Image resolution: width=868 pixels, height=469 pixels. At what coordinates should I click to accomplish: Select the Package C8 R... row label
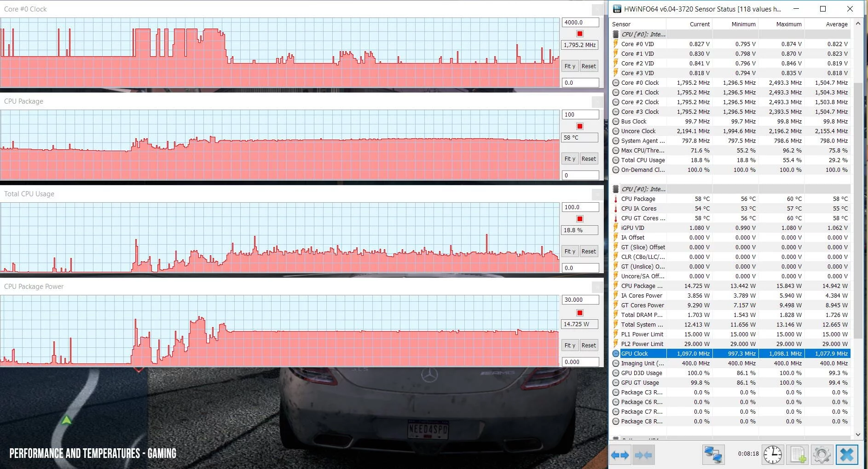pos(642,421)
